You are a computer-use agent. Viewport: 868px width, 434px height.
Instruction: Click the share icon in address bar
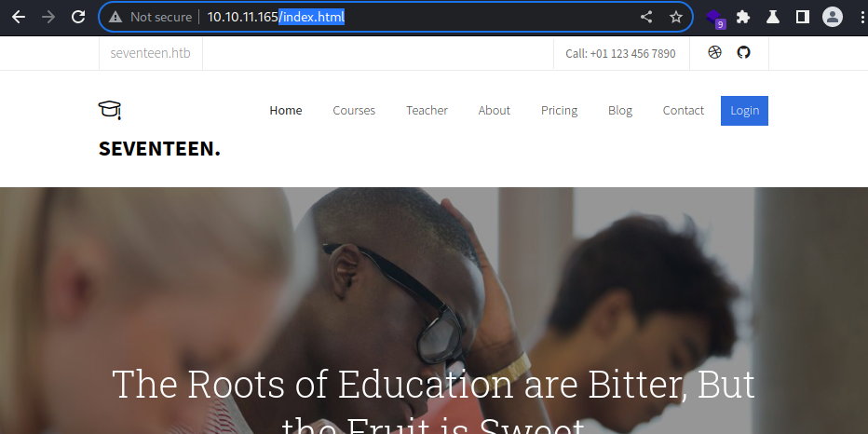coord(646,17)
